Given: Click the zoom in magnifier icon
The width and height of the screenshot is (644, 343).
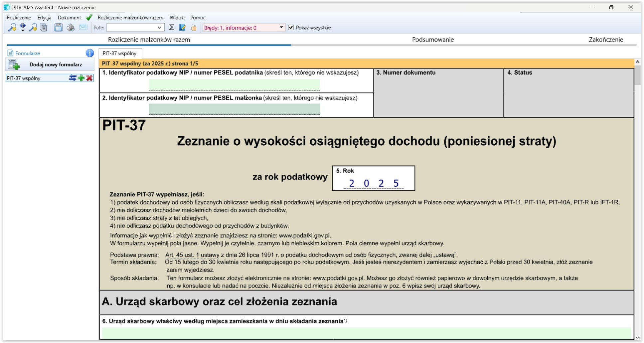Looking at the screenshot, I should tap(12, 28).
